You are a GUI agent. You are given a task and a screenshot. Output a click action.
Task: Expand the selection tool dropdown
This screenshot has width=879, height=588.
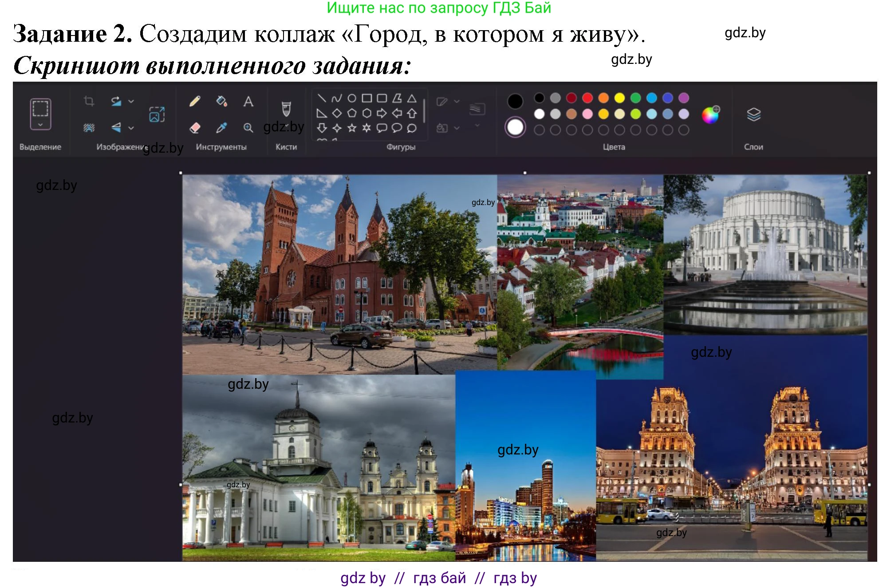pyautogui.click(x=41, y=125)
